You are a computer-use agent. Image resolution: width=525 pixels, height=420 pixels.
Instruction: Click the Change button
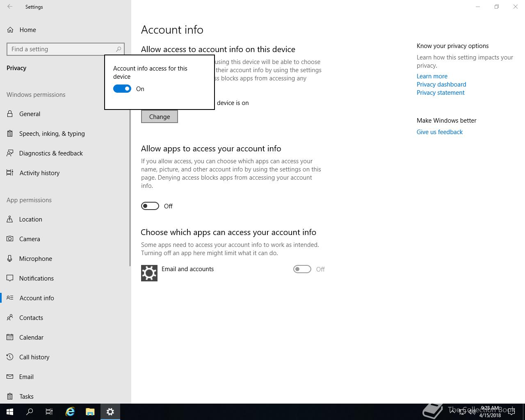tap(160, 116)
